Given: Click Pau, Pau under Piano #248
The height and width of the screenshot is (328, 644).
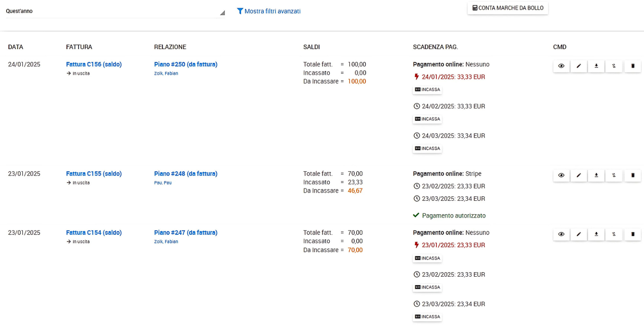Looking at the screenshot, I should pyautogui.click(x=163, y=183).
